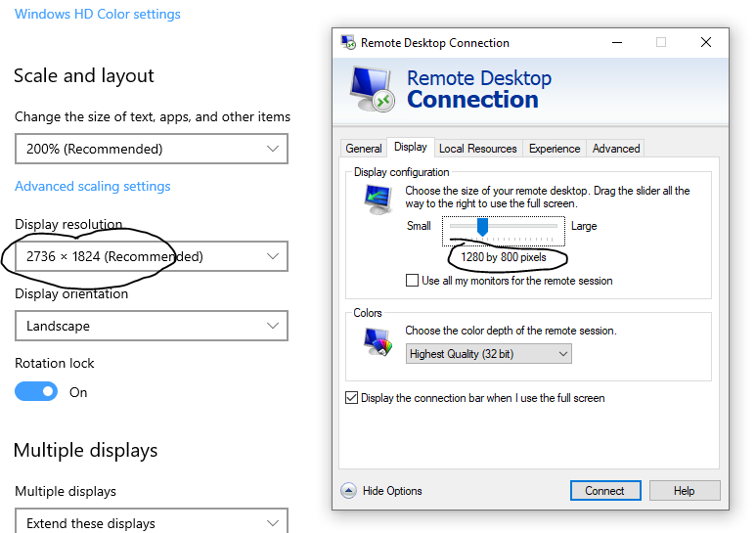Click the Help button

click(685, 491)
